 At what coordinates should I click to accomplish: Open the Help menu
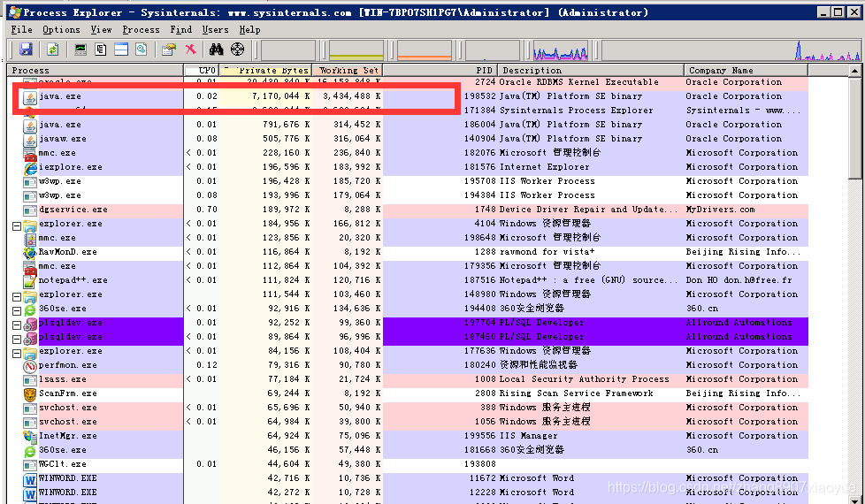click(249, 30)
